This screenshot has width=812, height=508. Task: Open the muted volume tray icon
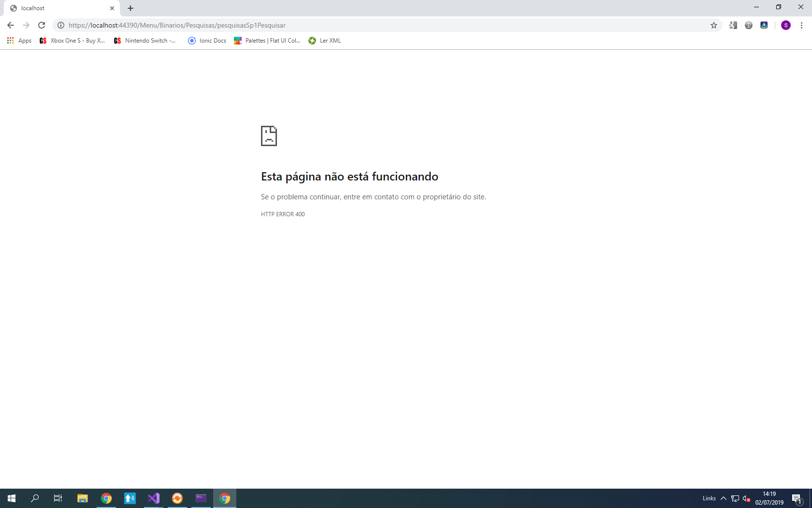click(747, 498)
